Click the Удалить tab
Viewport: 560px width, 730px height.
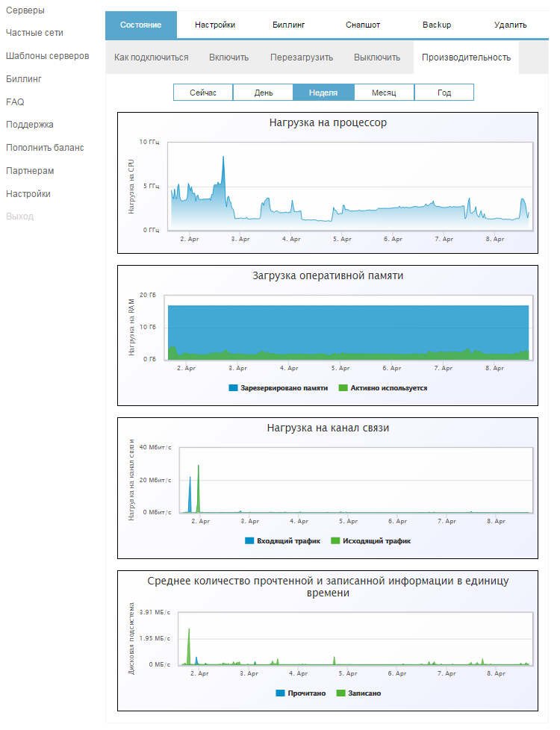click(x=511, y=25)
